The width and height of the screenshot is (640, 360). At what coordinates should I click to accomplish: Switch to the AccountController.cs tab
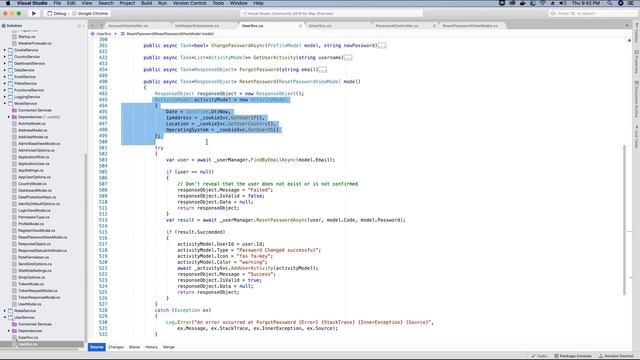[x=128, y=26]
